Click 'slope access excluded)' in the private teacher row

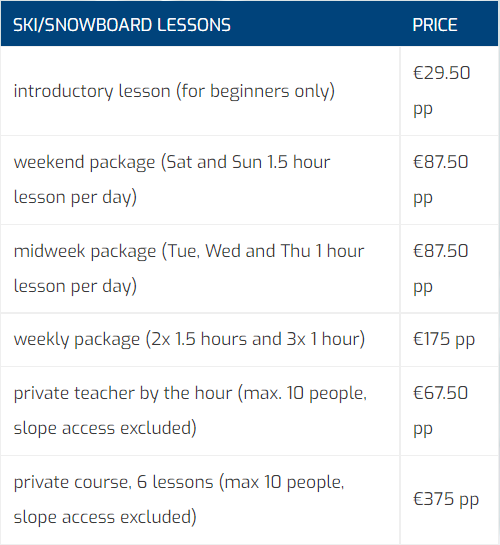(105, 429)
